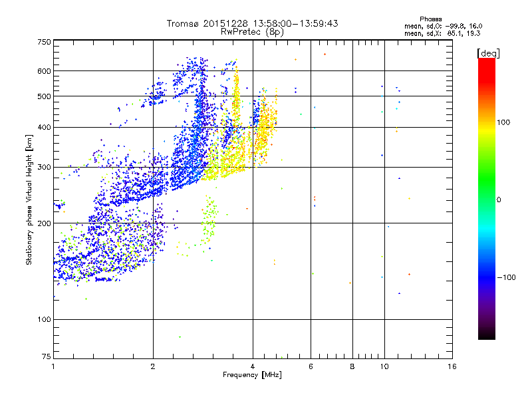Click the x-axis label 'Frequency [MHz]'

point(252,375)
